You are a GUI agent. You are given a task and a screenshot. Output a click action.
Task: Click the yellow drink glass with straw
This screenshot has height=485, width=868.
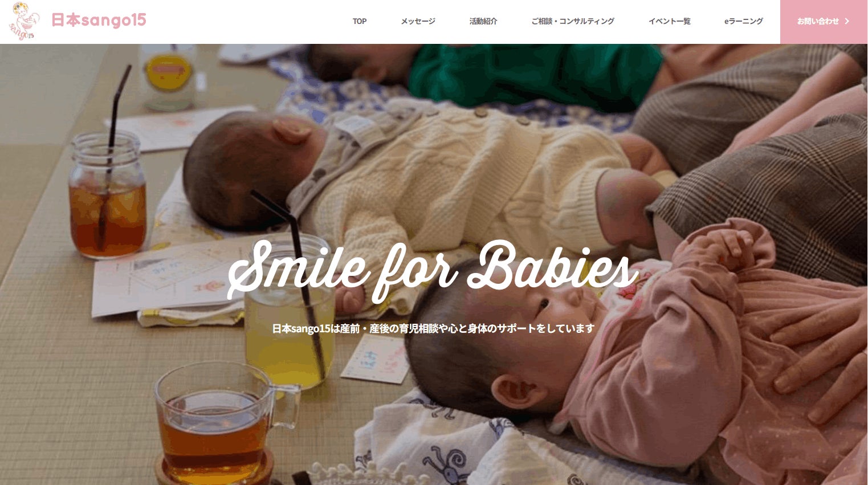(290, 311)
